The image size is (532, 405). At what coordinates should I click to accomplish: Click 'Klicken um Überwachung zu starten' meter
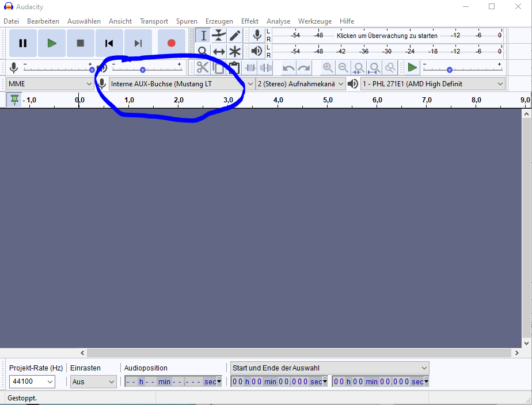[x=387, y=36]
